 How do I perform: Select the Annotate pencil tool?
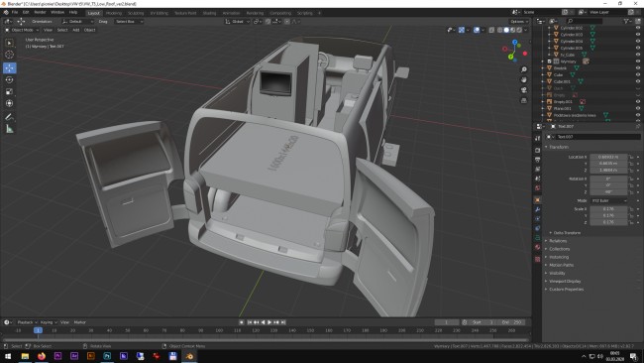tap(10, 117)
